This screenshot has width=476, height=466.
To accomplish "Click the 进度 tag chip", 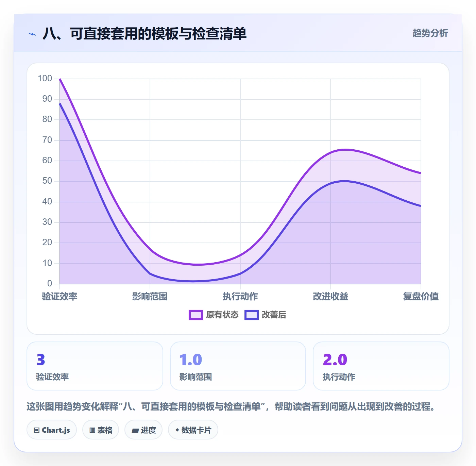I will click(x=143, y=430).
